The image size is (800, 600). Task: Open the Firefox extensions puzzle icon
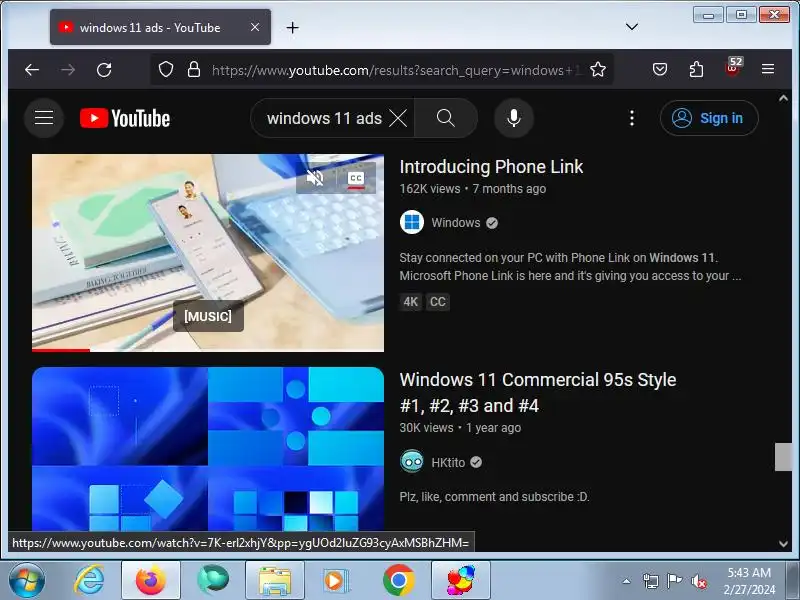pos(696,69)
